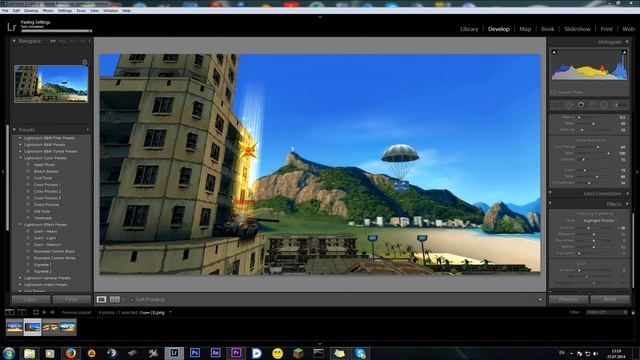Select the Graduated Filter tool
The height and width of the screenshot is (360, 640).
[x=592, y=105]
